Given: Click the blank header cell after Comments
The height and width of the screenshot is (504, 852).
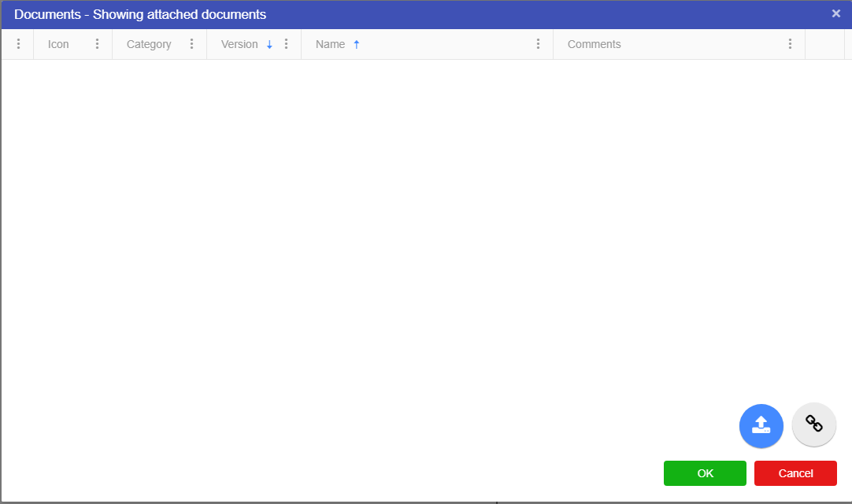Looking at the screenshot, I should click(824, 44).
